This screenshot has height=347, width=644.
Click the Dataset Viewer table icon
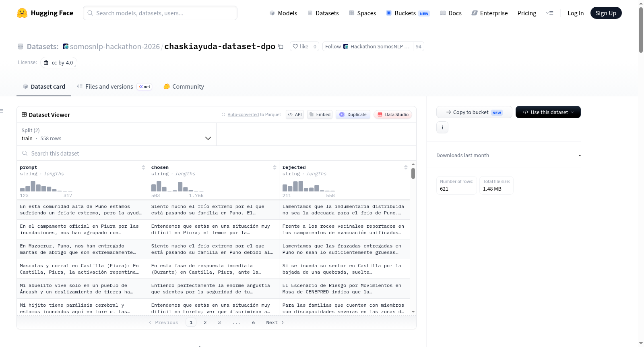point(24,115)
